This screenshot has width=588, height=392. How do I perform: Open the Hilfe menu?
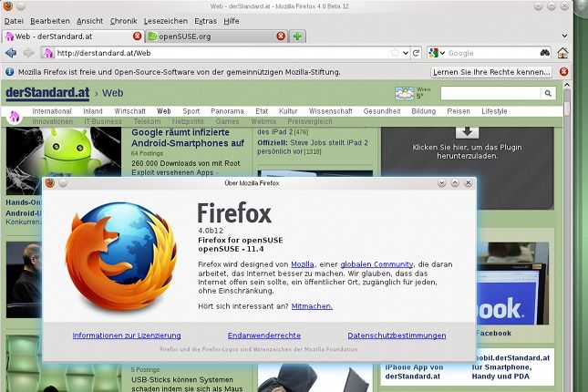(x=232, y=21)
